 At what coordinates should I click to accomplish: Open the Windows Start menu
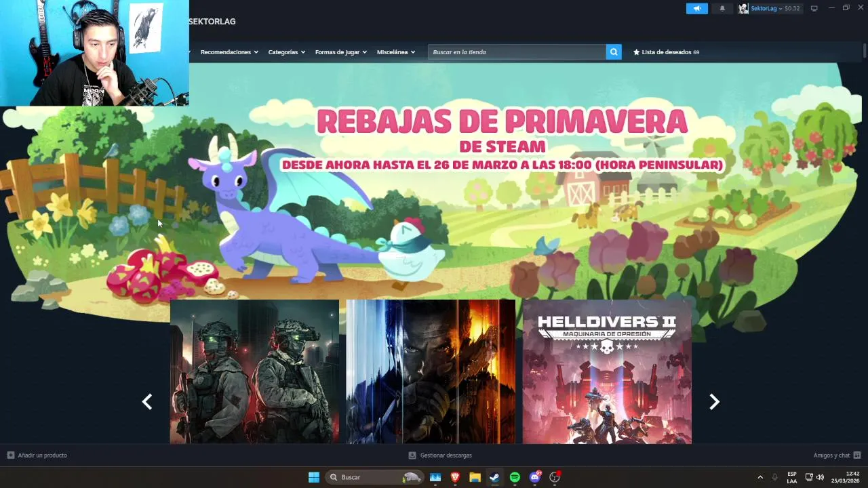pyautogui.click(x=314, y=477)
